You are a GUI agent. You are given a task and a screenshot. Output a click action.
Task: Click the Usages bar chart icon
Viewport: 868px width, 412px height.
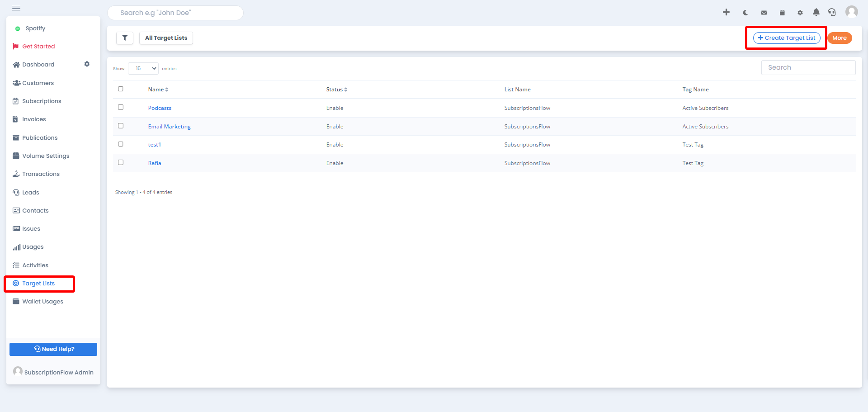tap(17, 247)
